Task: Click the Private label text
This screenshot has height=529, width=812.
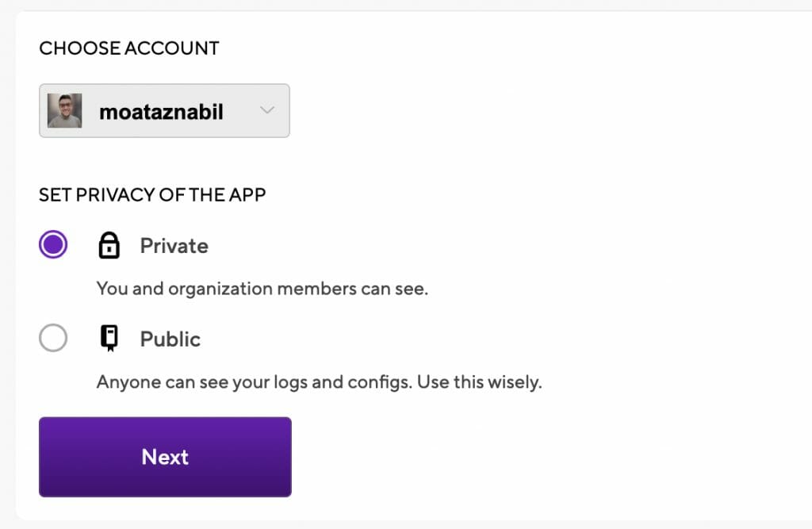Action: click(x=174, y=246)
